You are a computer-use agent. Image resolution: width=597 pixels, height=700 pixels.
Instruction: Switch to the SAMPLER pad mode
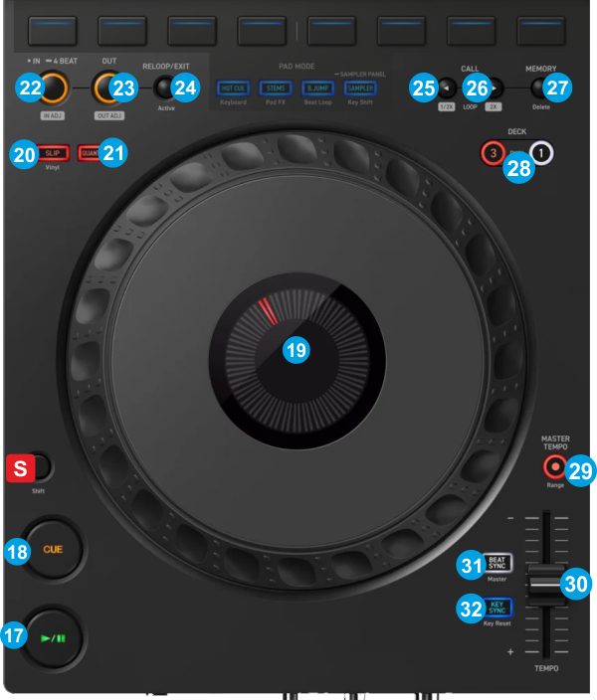(x=359, y=88)
